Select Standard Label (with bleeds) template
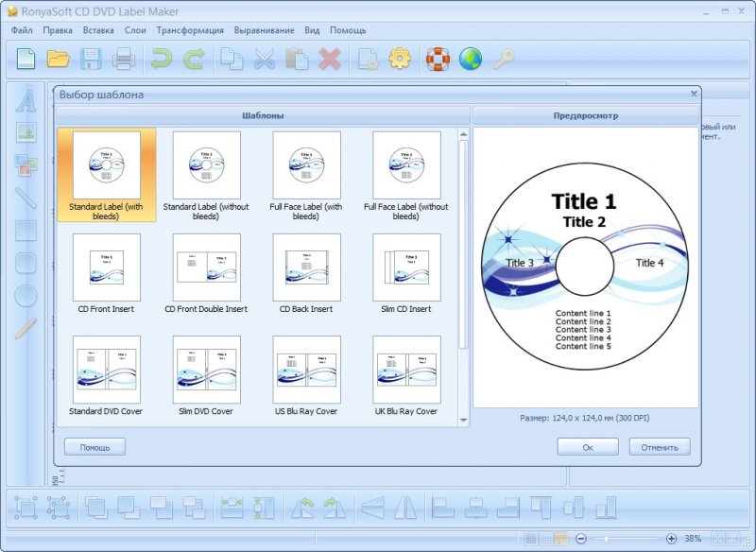The height and width of the screenshot is (552, 756). coord(107,175)
